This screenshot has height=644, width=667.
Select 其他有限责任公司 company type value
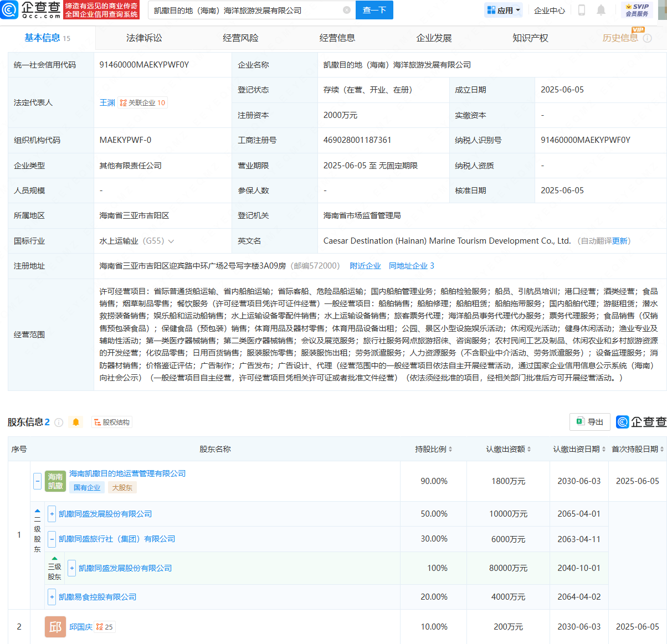(x=130, y=166)
